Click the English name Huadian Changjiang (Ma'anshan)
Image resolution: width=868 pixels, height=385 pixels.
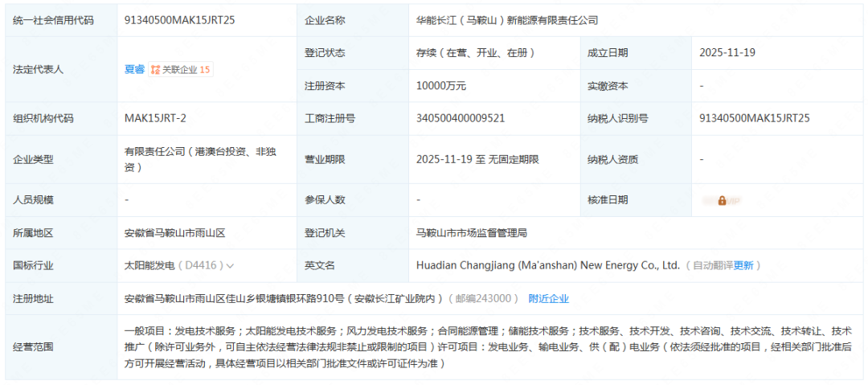click(548, 265)
